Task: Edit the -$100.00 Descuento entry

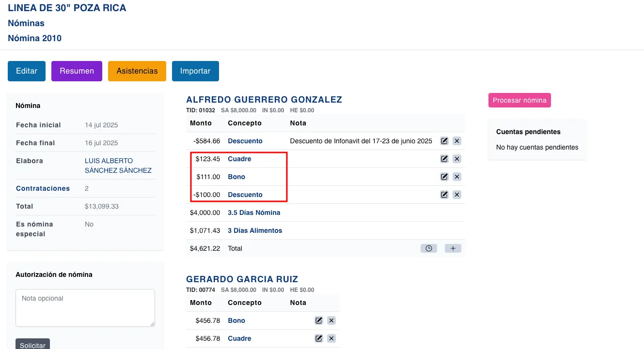Action: coord(444,195)
